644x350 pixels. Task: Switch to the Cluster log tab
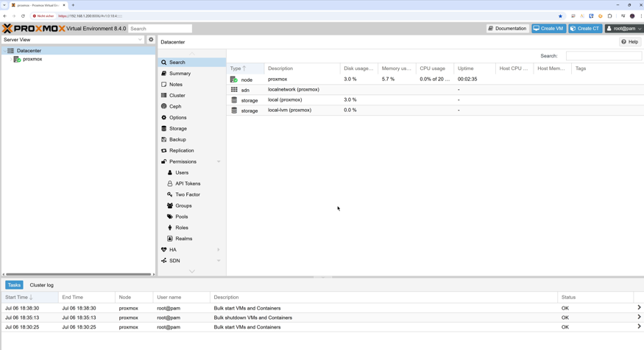coord(41,285)
